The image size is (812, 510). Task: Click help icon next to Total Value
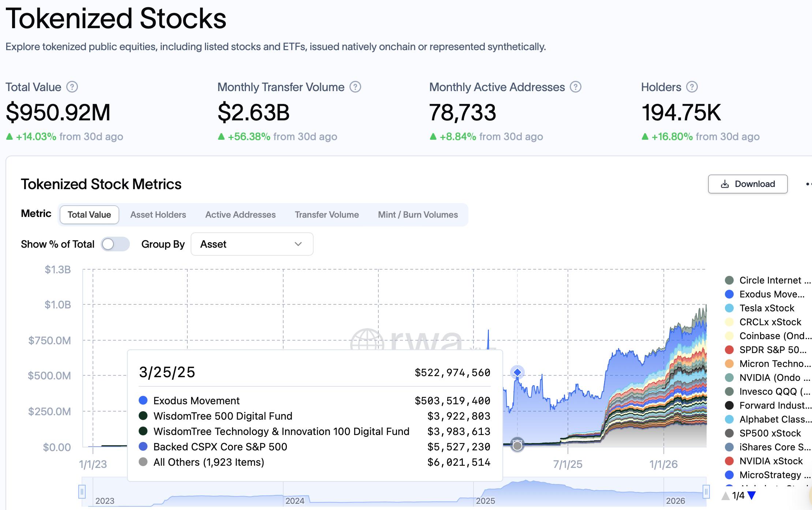click(x=72, y=87)
